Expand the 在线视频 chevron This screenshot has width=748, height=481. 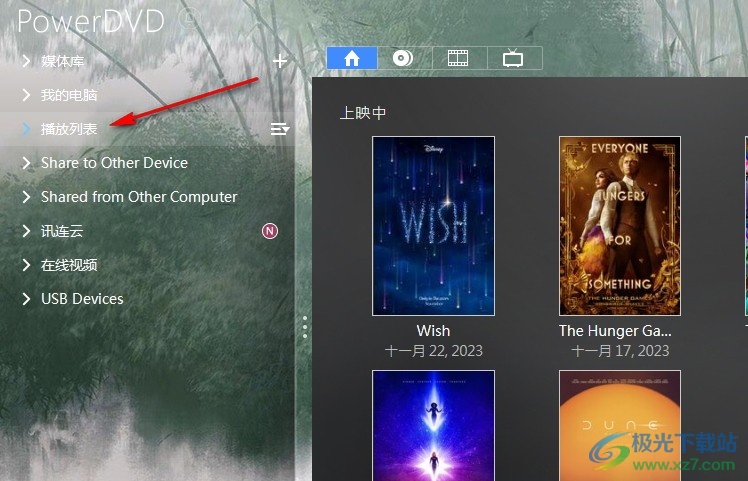[x=26, y=265]
